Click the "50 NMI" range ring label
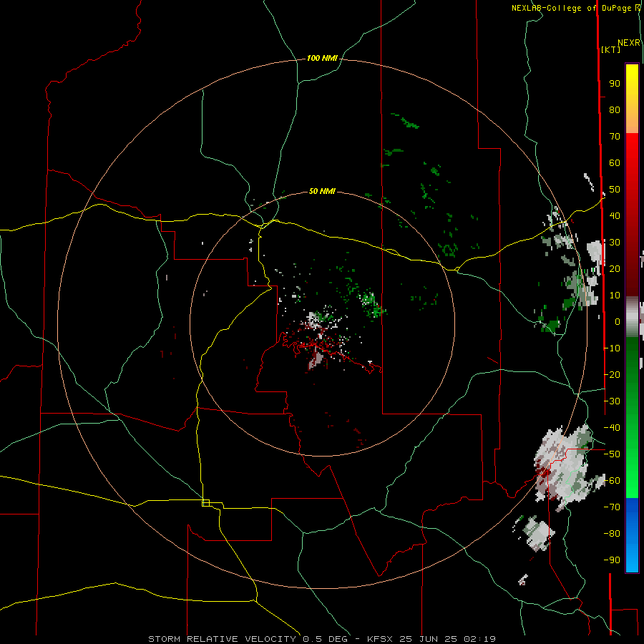 pyautogui.click(x=322, y=191)
